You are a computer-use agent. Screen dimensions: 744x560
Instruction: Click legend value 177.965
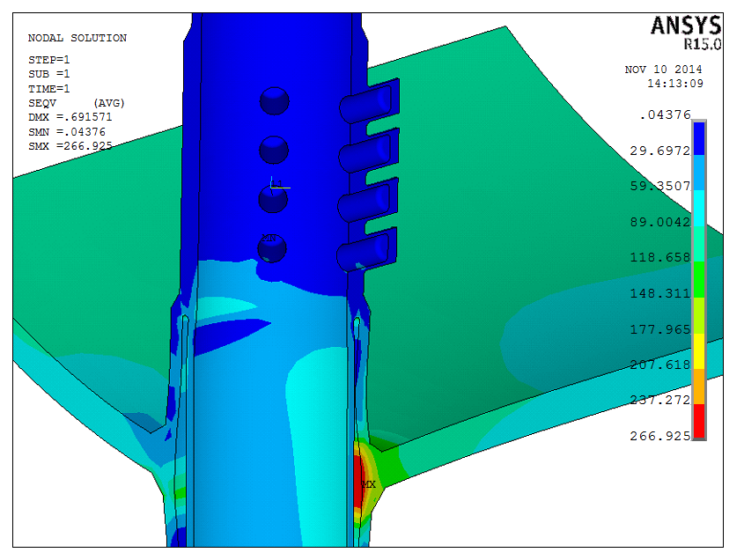[660, 329]
